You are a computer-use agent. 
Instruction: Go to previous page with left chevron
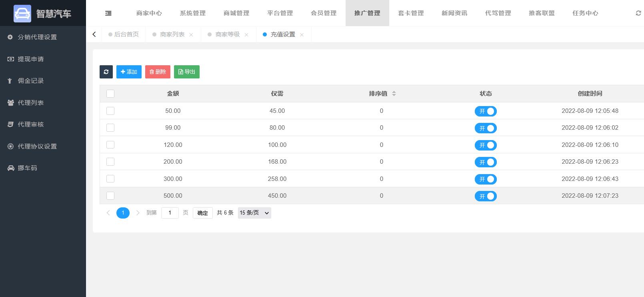pos(108,213)
